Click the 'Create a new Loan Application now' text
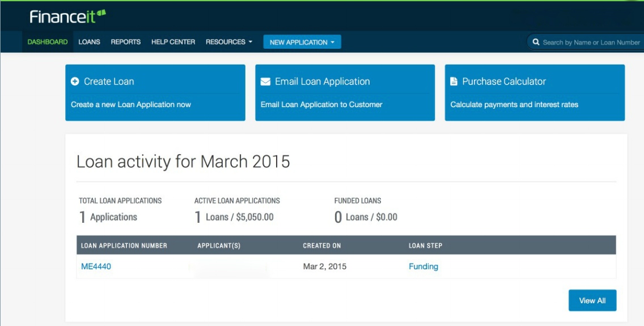Image resolution: width=644 pixels, height=326 pixels. coord(131,105)
